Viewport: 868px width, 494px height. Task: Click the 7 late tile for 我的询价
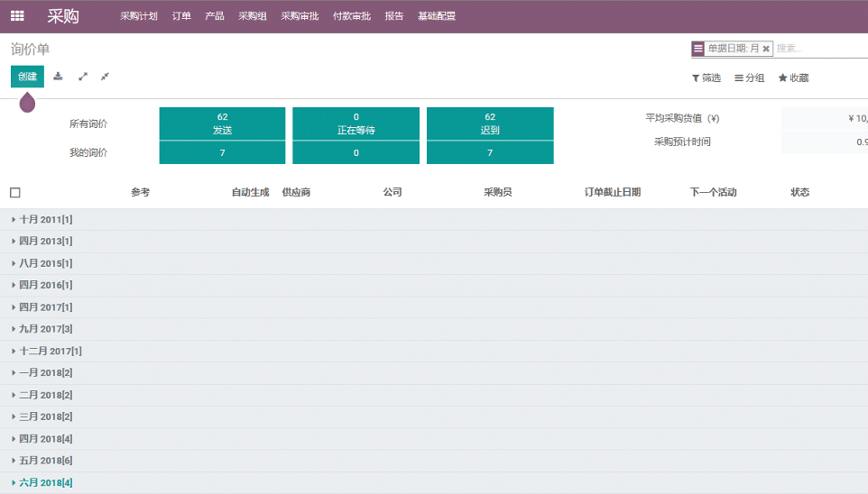click(x=490, y=153)
